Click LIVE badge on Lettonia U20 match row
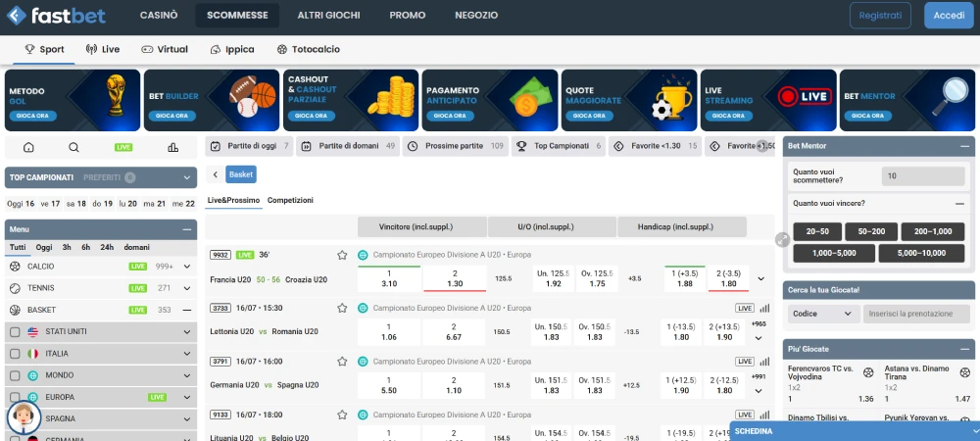The height and width of the screenshot is (441, 980). click(745, 308)
